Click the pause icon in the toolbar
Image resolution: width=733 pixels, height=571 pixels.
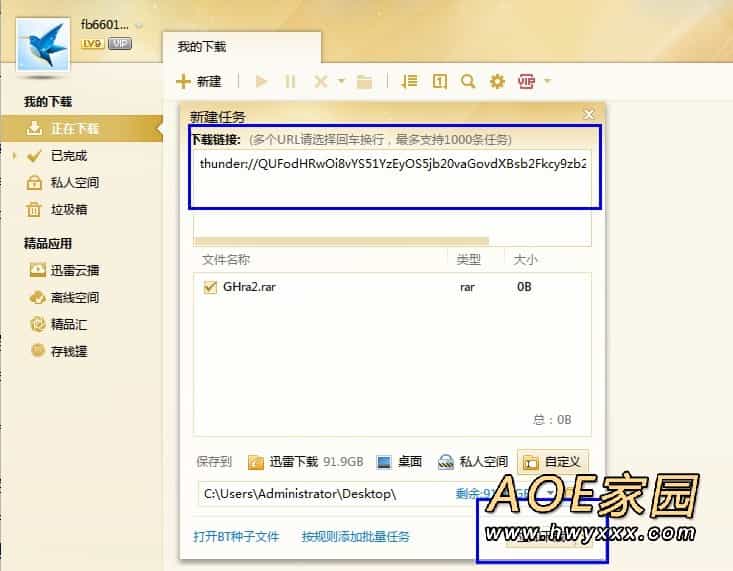click(290, 81)
